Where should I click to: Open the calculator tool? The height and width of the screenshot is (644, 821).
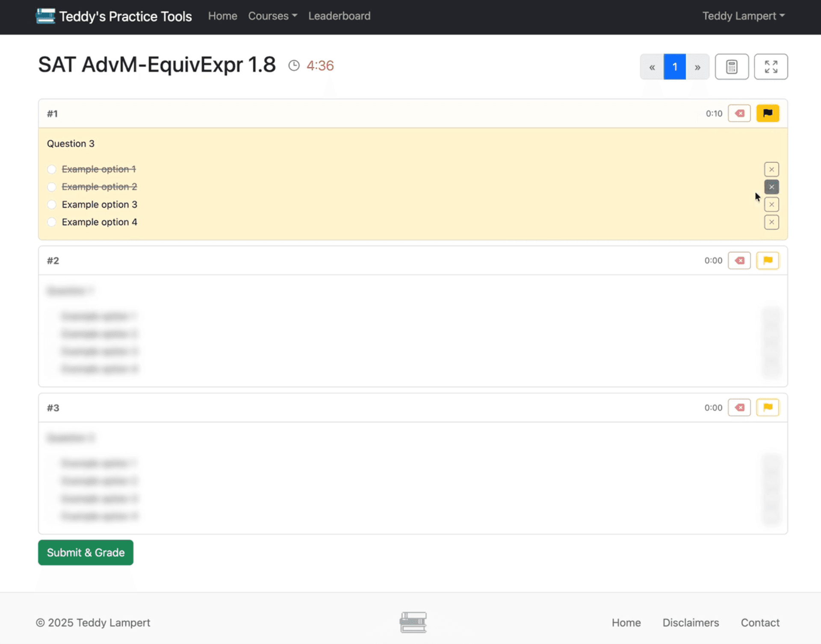(732, 67)
